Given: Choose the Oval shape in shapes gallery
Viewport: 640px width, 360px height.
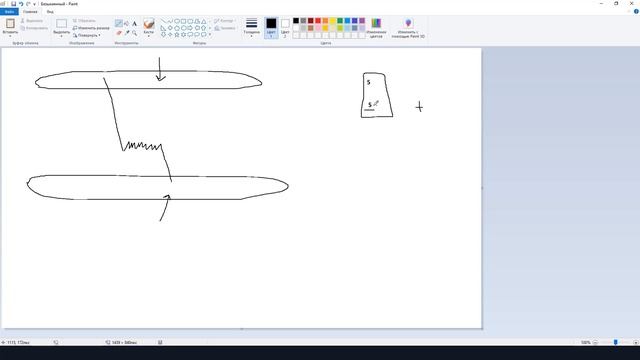Looking at the screenshot, I should 177,21.
